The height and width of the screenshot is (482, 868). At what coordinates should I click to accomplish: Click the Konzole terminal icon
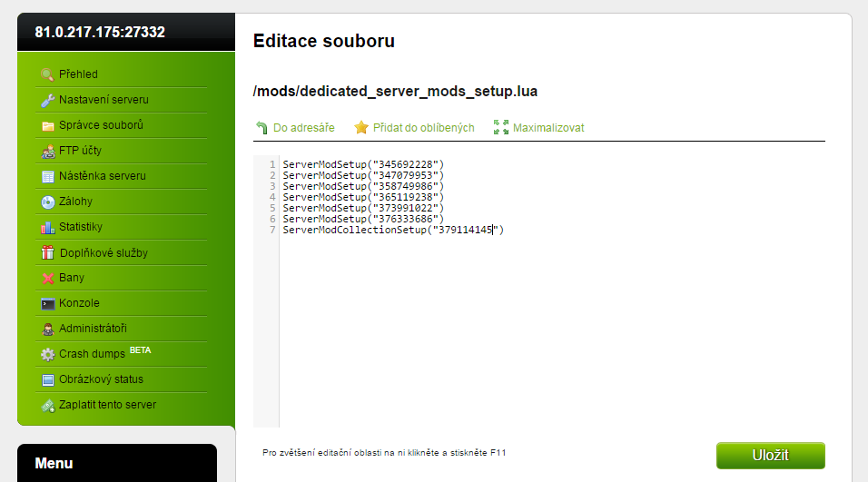point(47,303)
